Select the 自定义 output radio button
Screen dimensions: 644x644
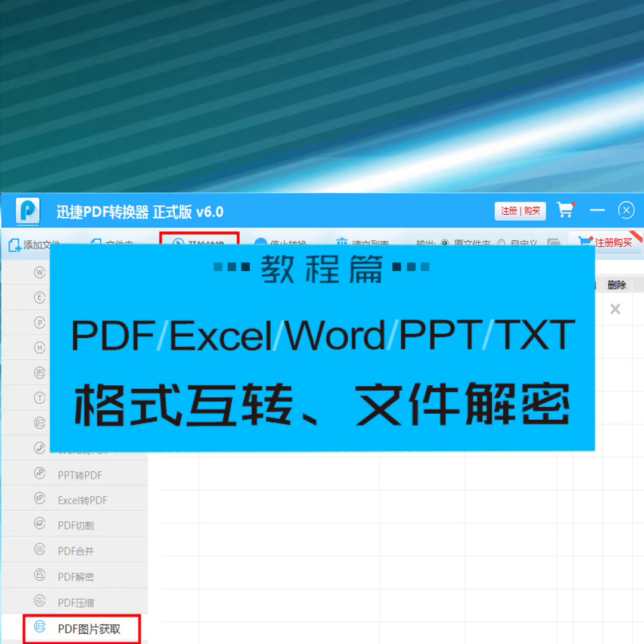click(501, 243)
